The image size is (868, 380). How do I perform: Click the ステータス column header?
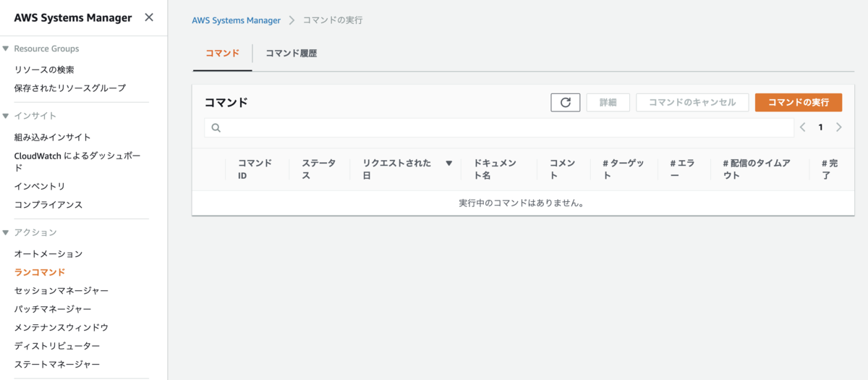[x=319, y=169]
